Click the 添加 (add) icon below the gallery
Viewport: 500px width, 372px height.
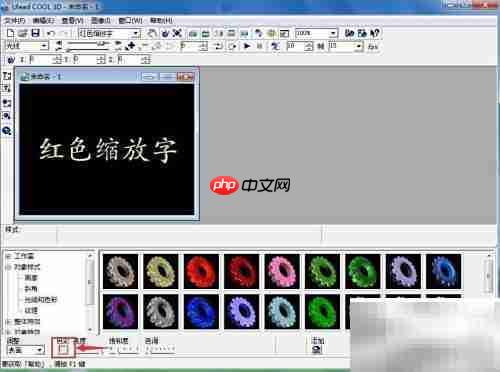click(x=317, y=349)
